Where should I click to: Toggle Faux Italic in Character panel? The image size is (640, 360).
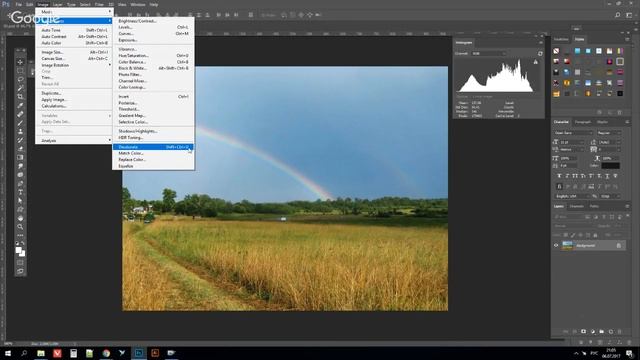(x=567, y=176)
